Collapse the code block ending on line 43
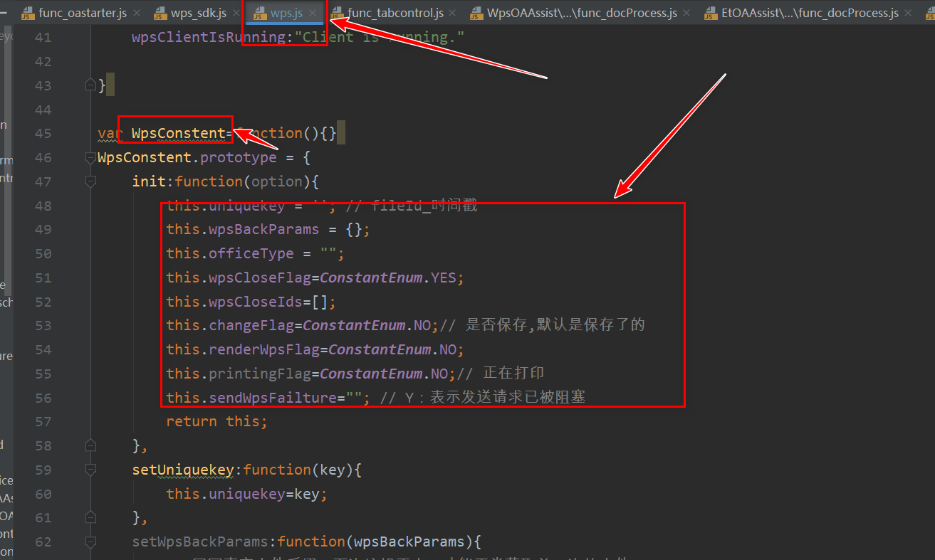Viewport: 935px width, 560px height. [90, 85]
